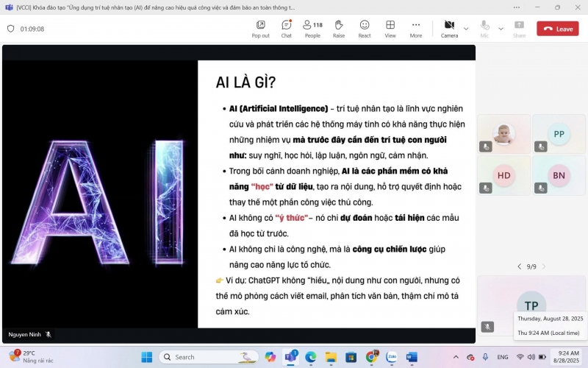Open the More actions menu
This screenshot has height=368, width=588.
416,28
